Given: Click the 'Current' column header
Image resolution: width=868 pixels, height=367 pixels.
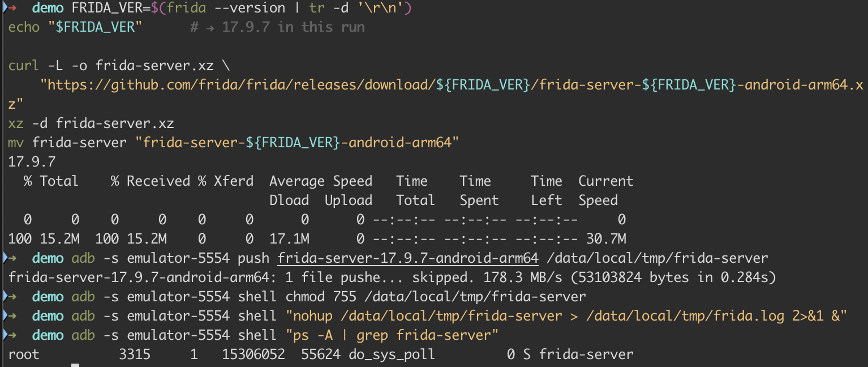Looking at the screenshot, I should coord(606,181).
